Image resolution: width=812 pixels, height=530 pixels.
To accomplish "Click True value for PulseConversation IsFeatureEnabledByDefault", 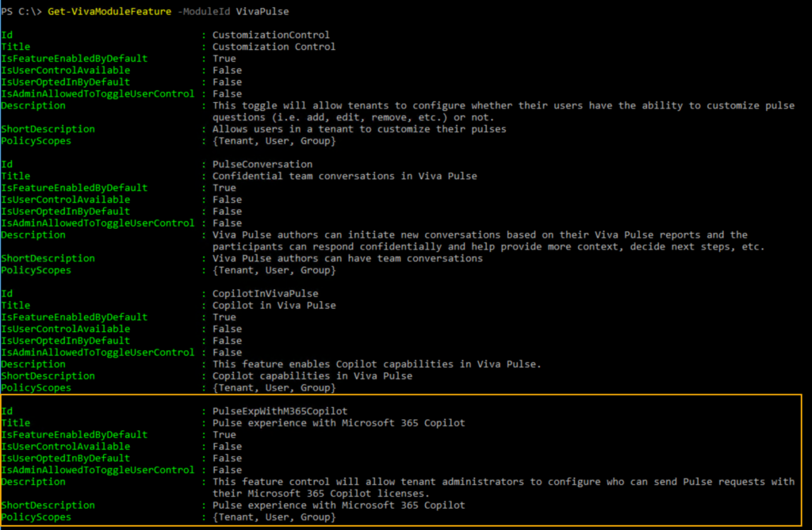I will click(224, 188).
